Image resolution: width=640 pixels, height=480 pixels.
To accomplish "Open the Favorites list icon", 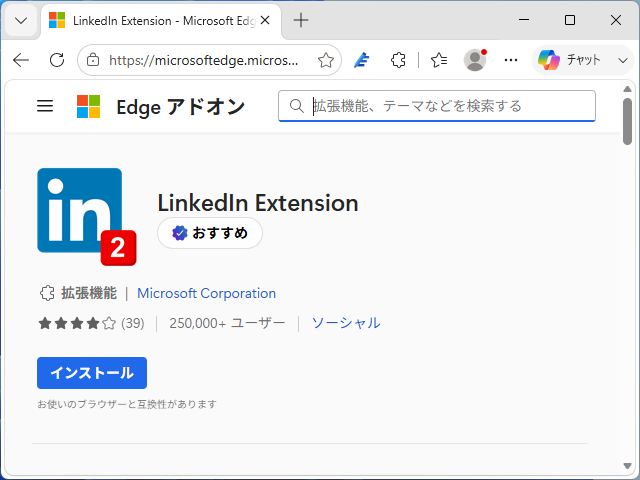I will 439,60.
